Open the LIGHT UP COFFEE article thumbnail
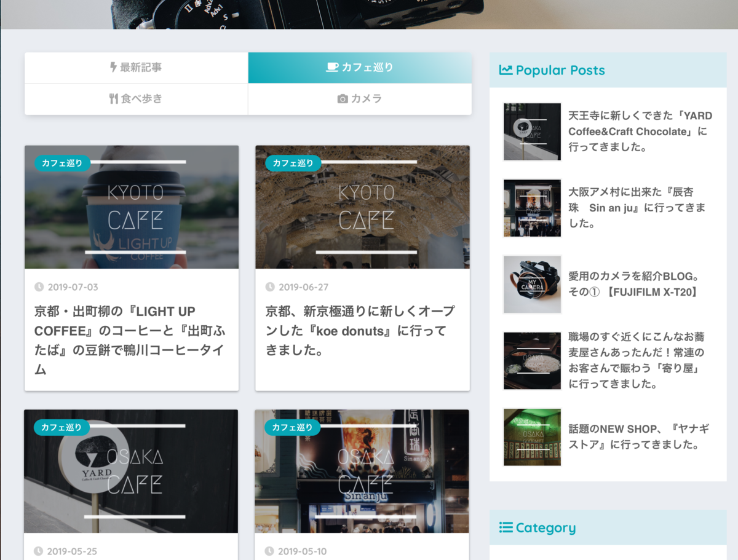This screenshot has width=738, height=560. pyautogui.click(x=132, y=207)
